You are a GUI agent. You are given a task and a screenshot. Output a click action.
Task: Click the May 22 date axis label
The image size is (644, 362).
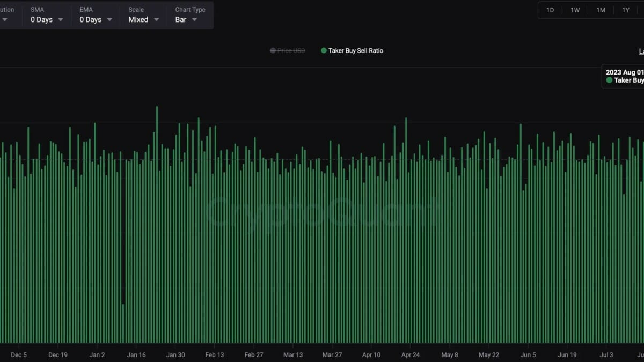click(489, 355)
